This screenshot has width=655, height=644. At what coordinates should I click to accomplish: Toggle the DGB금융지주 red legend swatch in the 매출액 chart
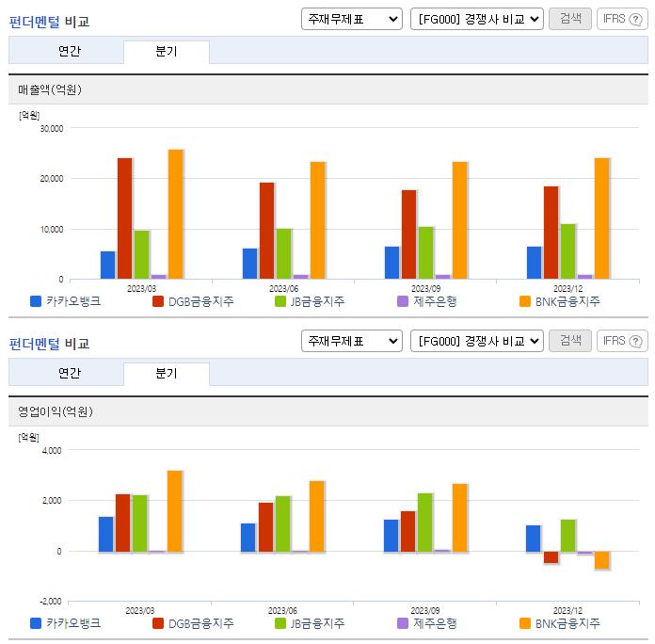[x=158, y=301]
